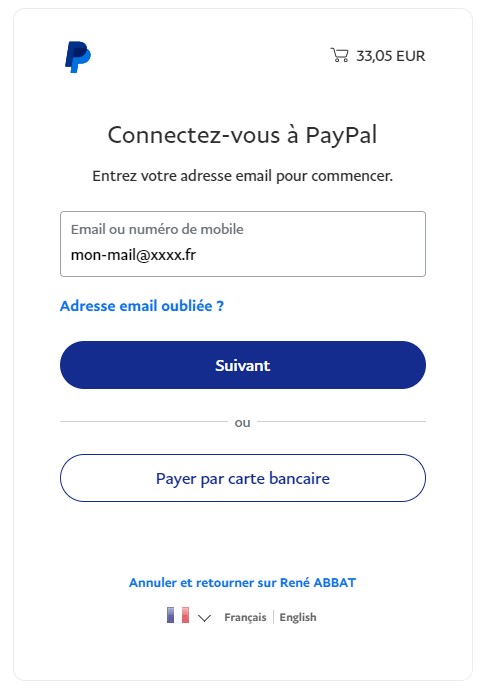Click the 'Entrez votre adresse email' instruction text
The height and width of the screenshot is (693, 490).
pos(242,176)
